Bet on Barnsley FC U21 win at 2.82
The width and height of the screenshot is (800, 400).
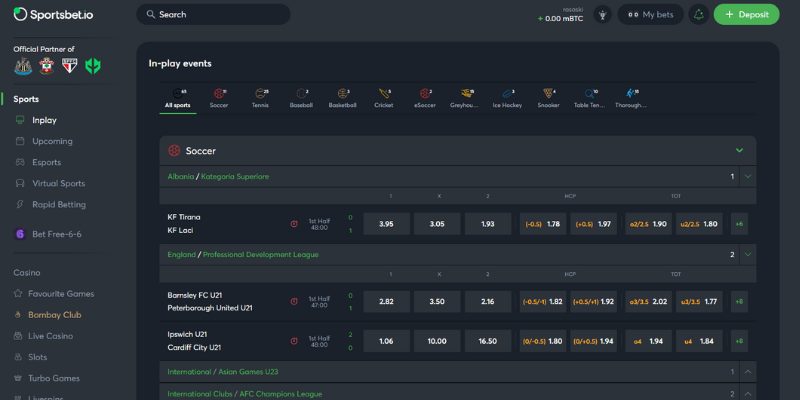tap(386, 302)
